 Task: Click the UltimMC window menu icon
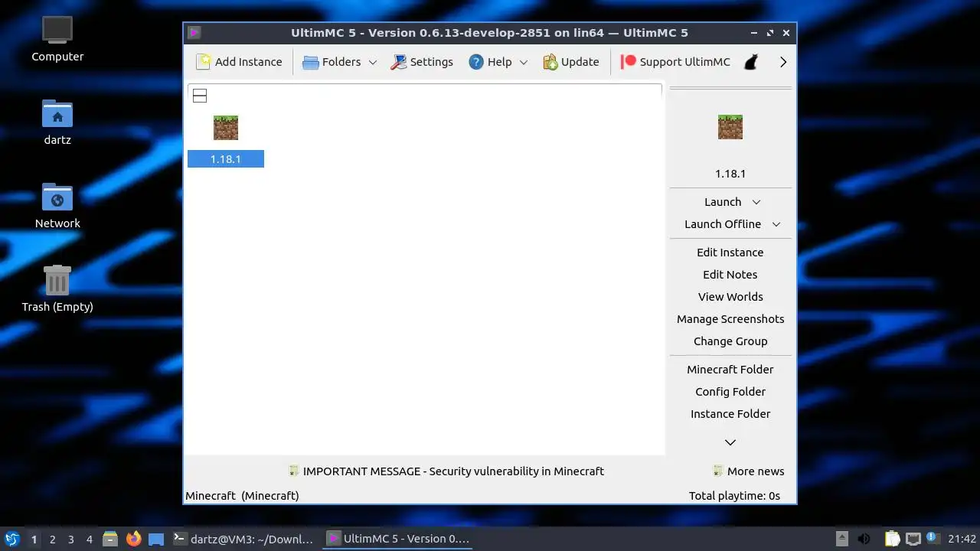click(194, 33)
